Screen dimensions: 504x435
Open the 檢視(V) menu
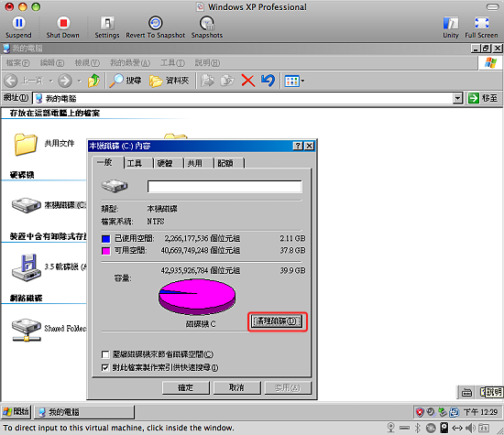tap(87, 62)
